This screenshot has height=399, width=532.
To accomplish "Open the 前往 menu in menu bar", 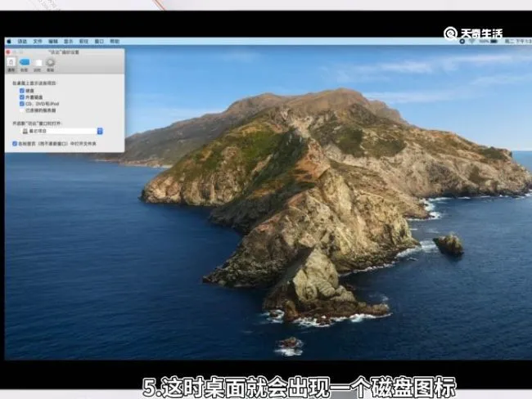I will coord(83,42).
